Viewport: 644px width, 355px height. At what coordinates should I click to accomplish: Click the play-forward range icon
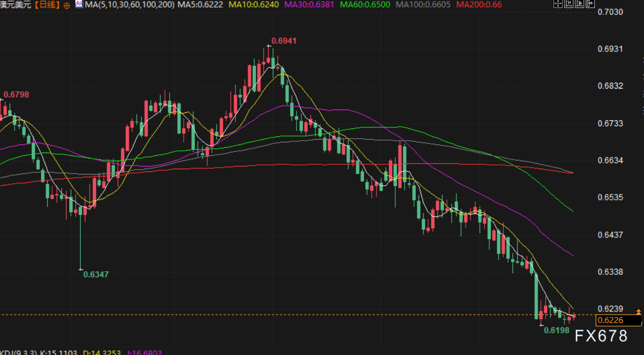pyautogui.click(x=580, y=4)
